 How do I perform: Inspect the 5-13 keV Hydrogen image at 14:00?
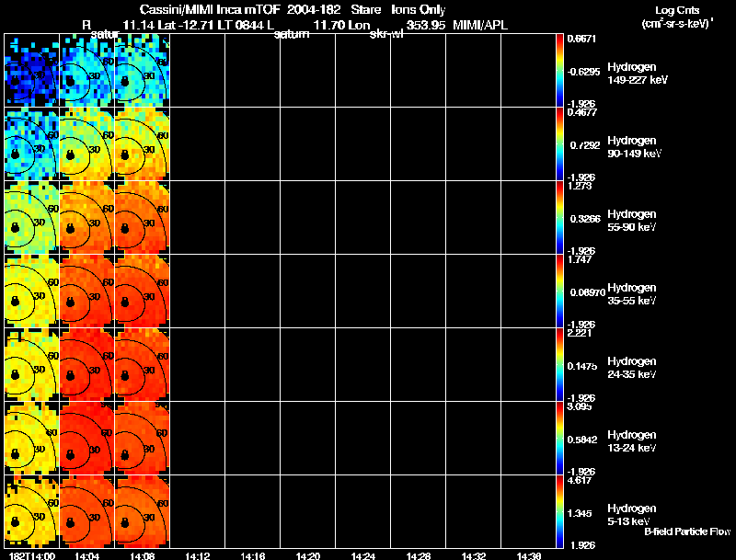point(32,512)
